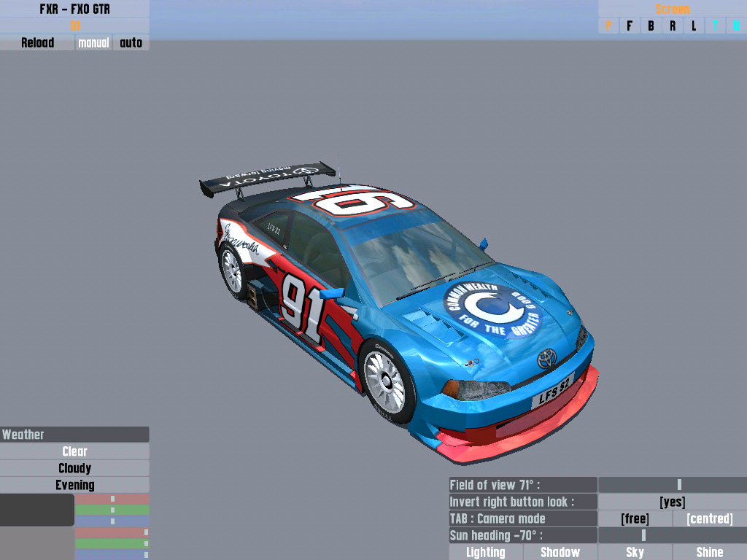Image resolution: width=747 pixels, height=560 pixels.
Task: Toggle the Sky option
Action: coord(635,552)
